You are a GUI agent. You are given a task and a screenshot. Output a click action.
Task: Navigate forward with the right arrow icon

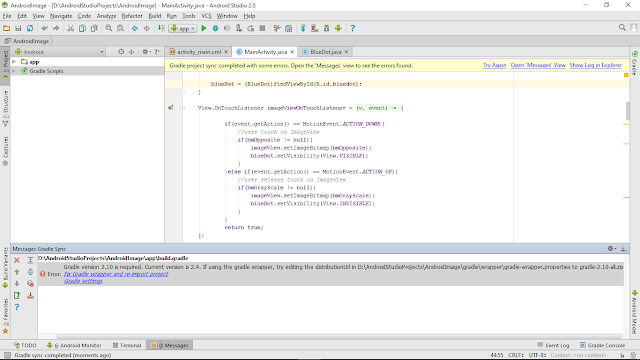point(147,28)
